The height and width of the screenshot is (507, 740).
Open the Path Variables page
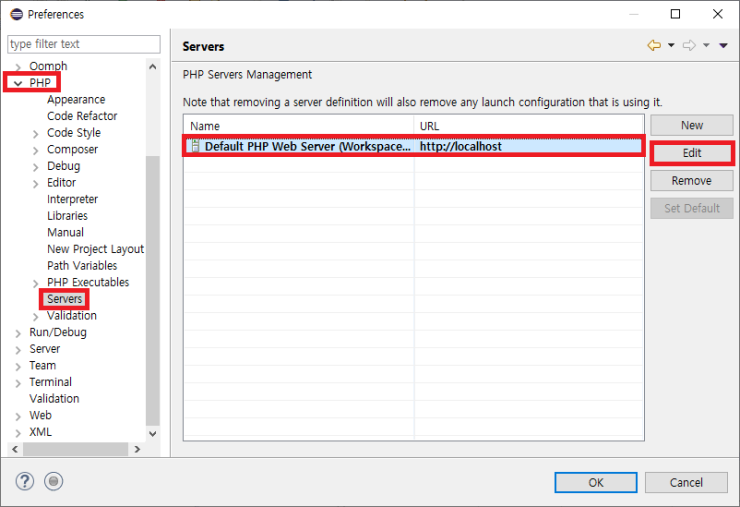[x=82, y=266]
